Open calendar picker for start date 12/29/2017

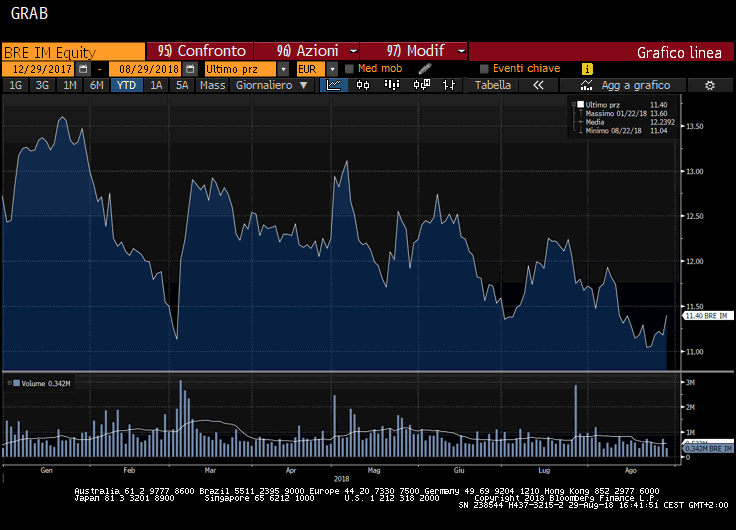(83, 69)
